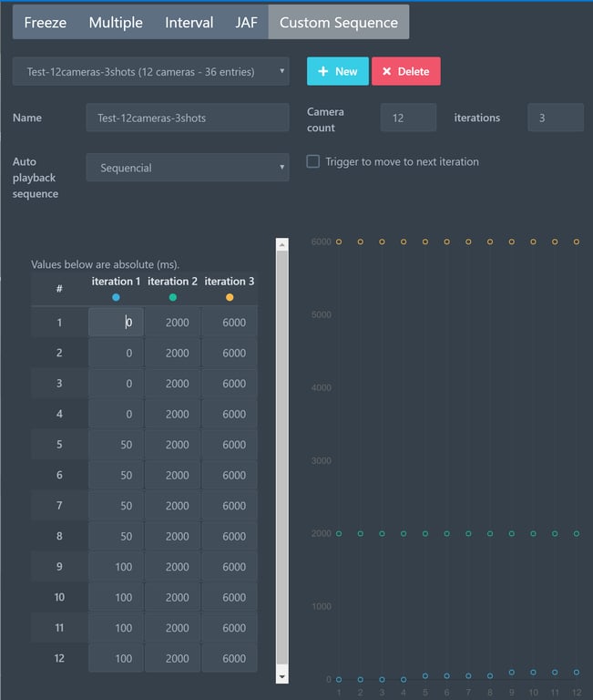Screen dimensions: 593x700
Task: Select row 12 iteration 1 cell
Action: tap(116, 658)
